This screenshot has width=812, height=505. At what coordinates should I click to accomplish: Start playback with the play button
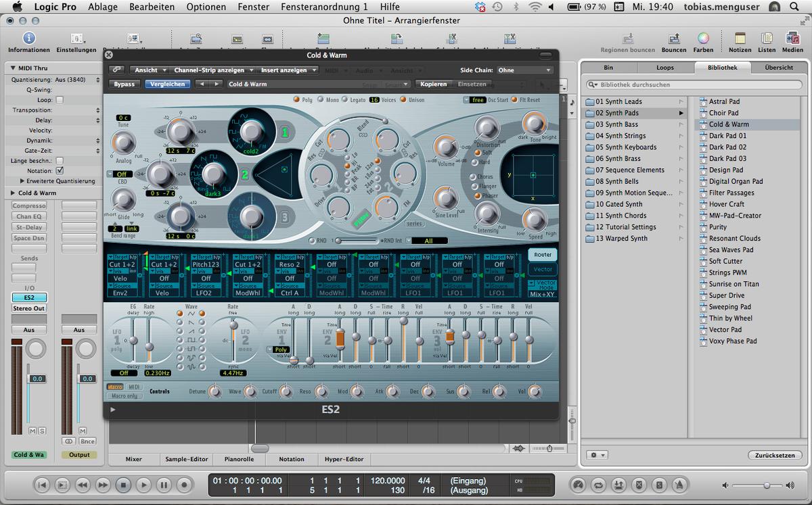point(143,484)
